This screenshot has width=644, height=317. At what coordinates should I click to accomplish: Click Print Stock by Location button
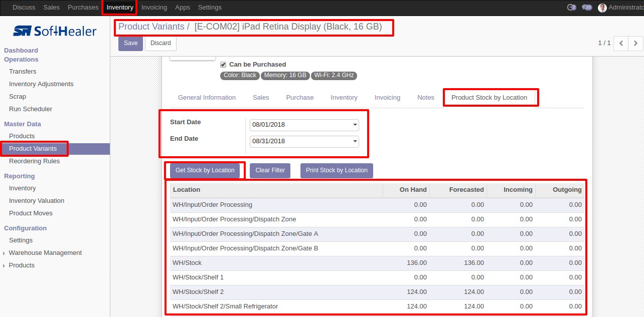[337, 170]
